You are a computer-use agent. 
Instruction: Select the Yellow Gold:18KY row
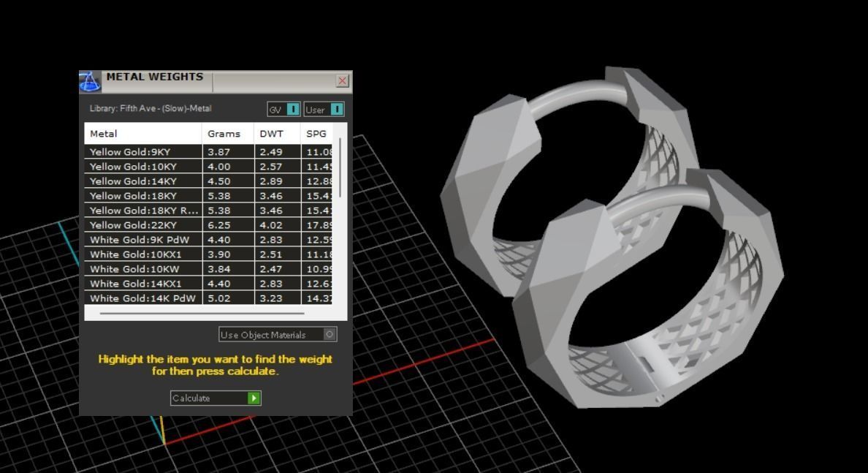208,195
